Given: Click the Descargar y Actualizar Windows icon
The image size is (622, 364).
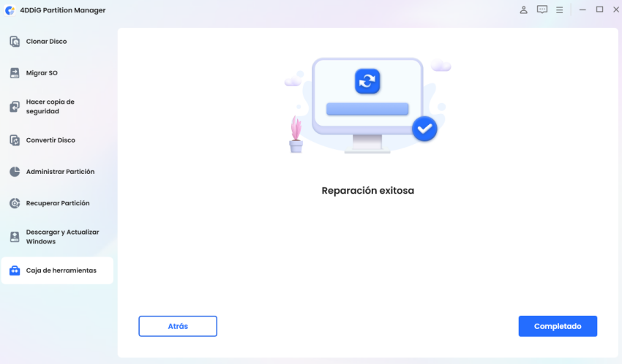Looking at the screenshot, I should pyautogui.click(x=15, y=237).
